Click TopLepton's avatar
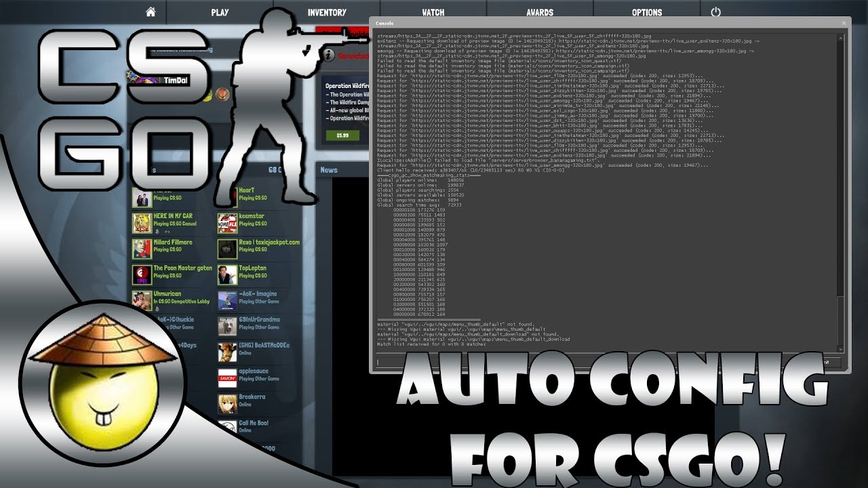The width and height of the screenshot is (868, 488). pos(226,274)
